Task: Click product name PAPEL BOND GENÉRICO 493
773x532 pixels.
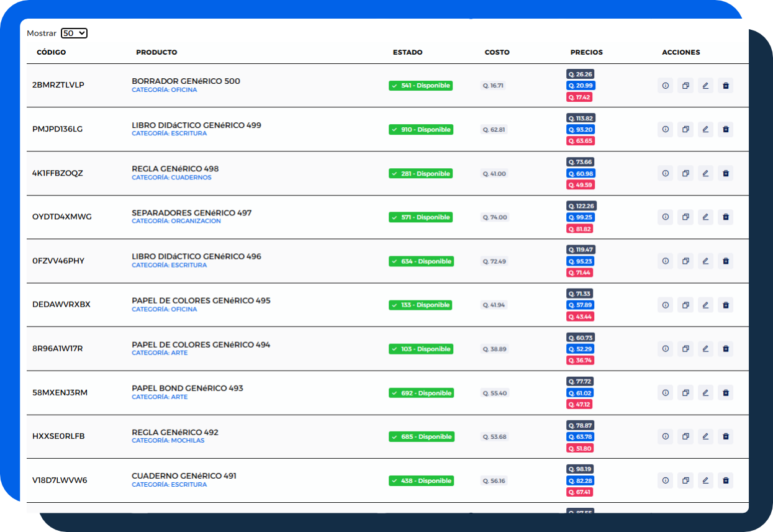Action: [x=188, y=388]
